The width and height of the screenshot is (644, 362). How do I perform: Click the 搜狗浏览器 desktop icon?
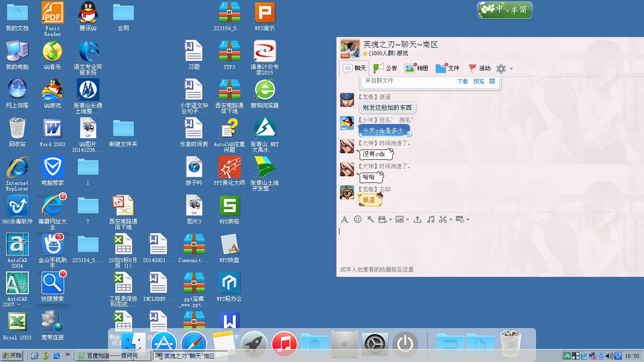[x=264, y=94]
